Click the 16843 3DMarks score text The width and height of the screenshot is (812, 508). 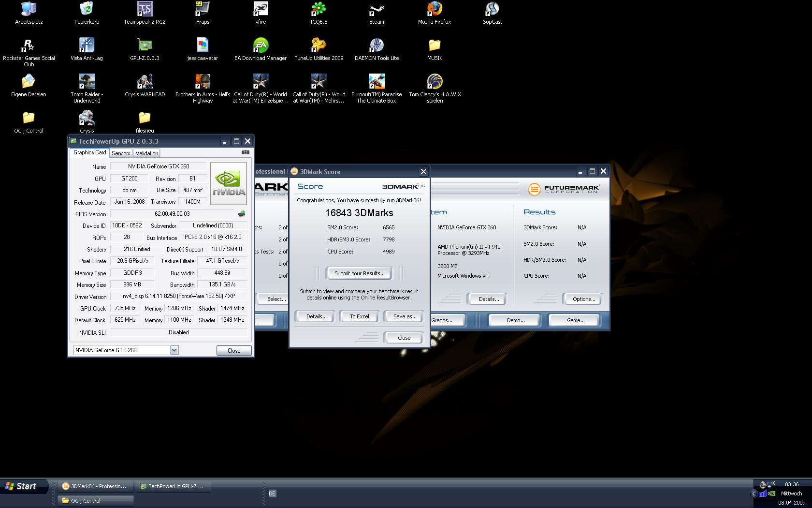tap(359, 213)
